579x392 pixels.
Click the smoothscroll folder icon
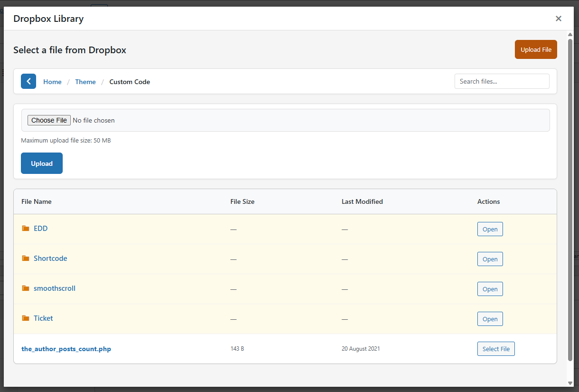click(26, 288)
